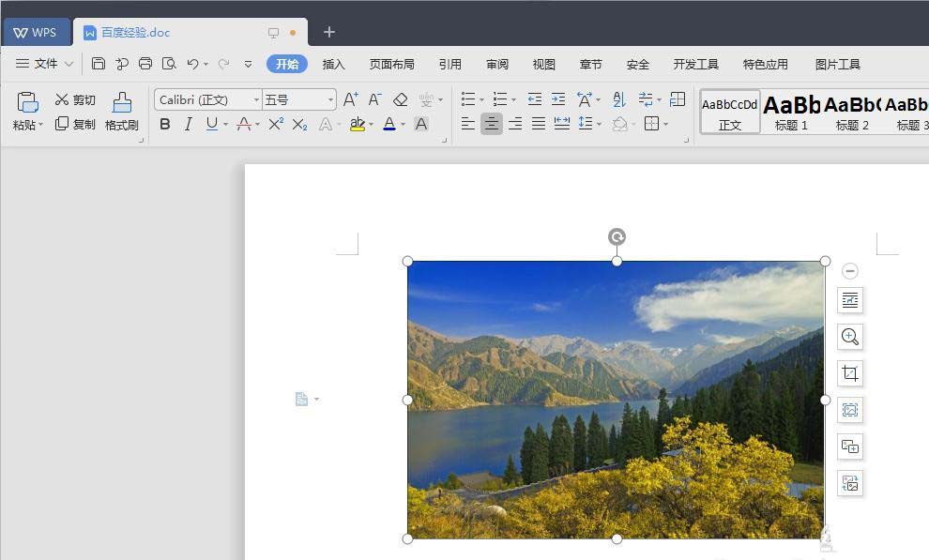
Task: Enable center alignment for the paragraph
Action: click(491, 124)
